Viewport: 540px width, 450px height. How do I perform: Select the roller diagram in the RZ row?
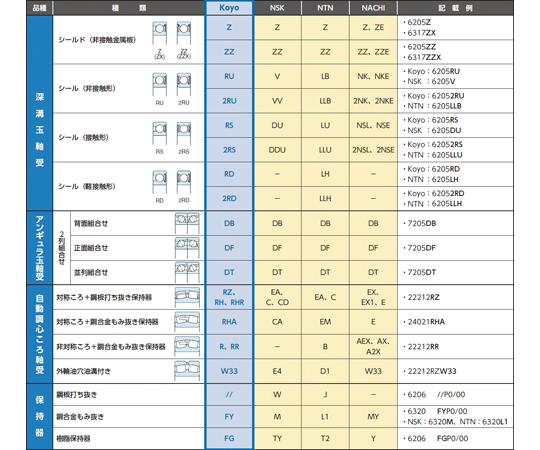(x=187, y=297)
